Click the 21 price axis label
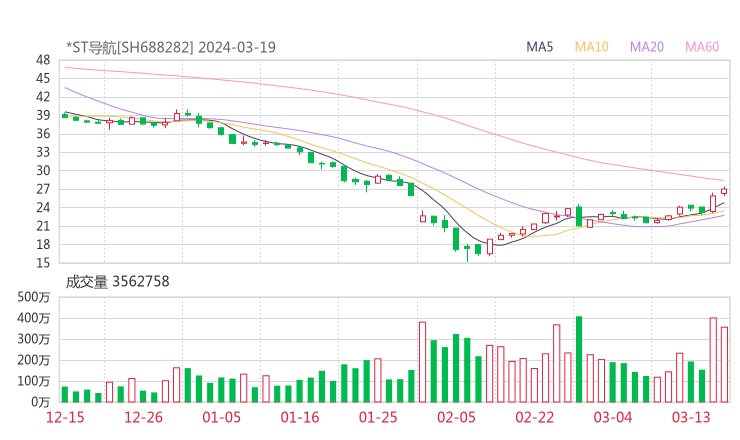 (x=43, y=226)
